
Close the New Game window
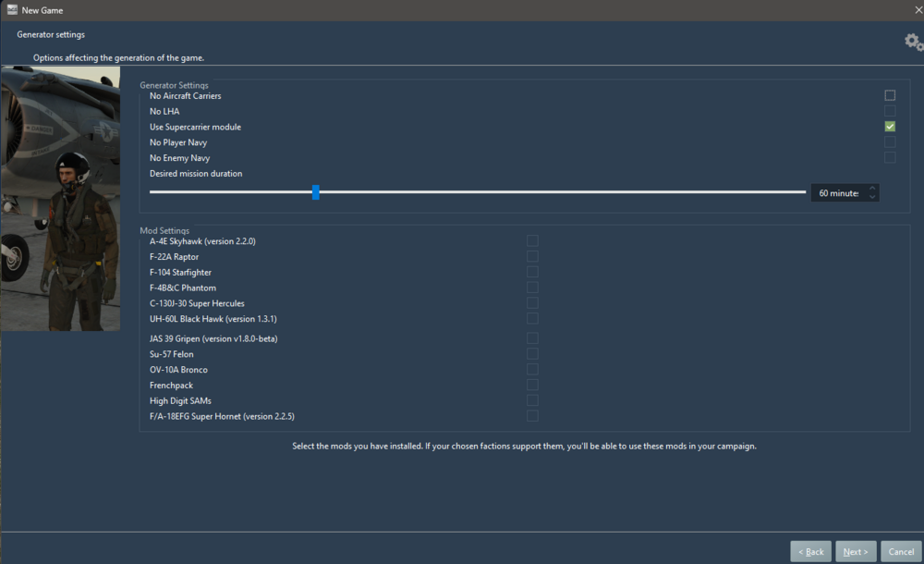click(x=918, y=10)
